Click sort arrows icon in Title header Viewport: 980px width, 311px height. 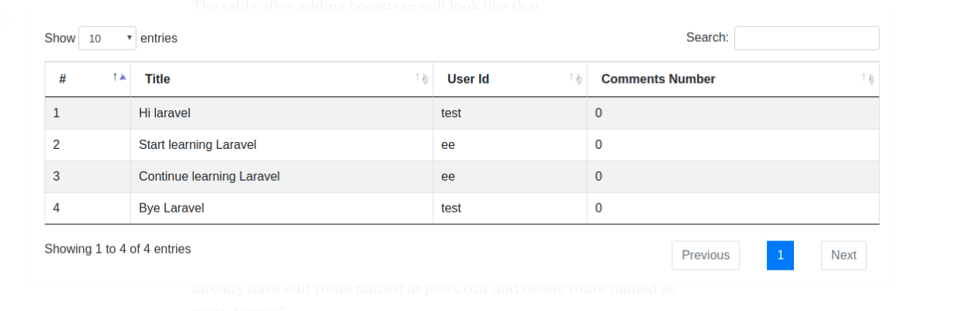[421, 78]
